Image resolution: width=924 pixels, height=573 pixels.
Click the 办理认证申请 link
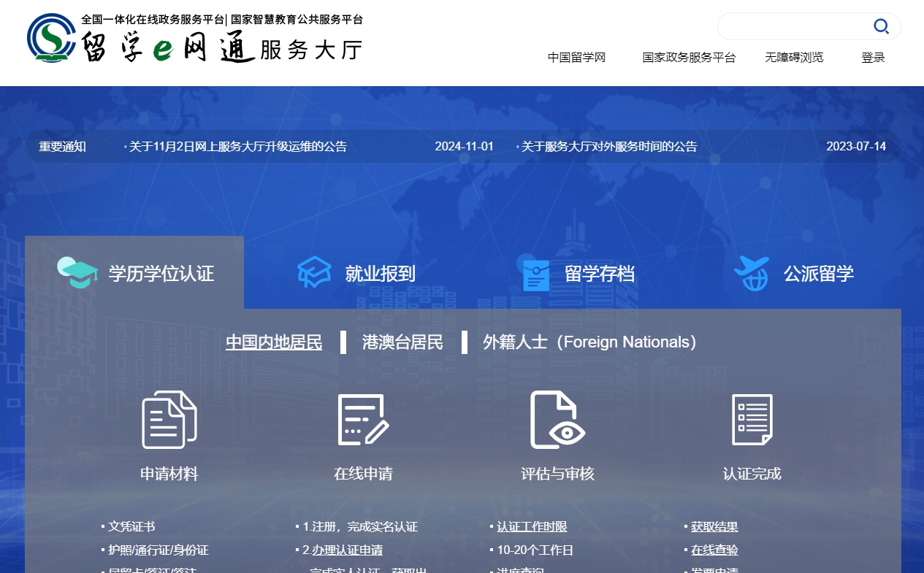(x=347, y=550)
